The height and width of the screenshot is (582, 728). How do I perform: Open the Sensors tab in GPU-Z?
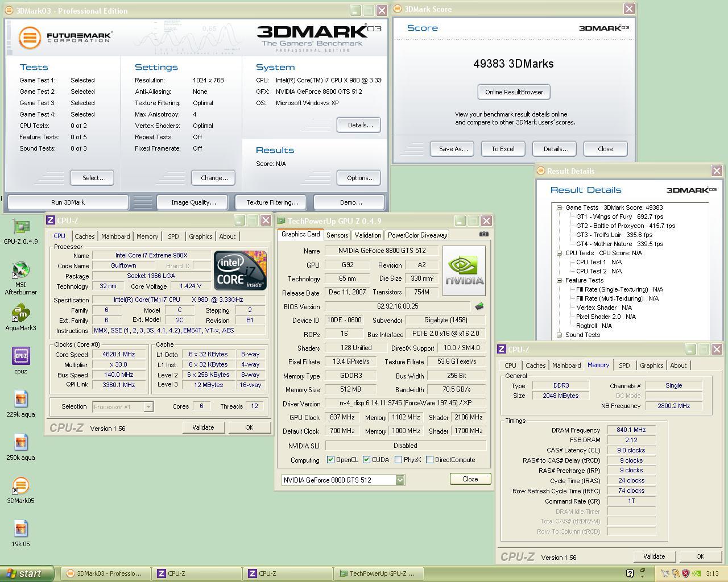coord(337,235)
